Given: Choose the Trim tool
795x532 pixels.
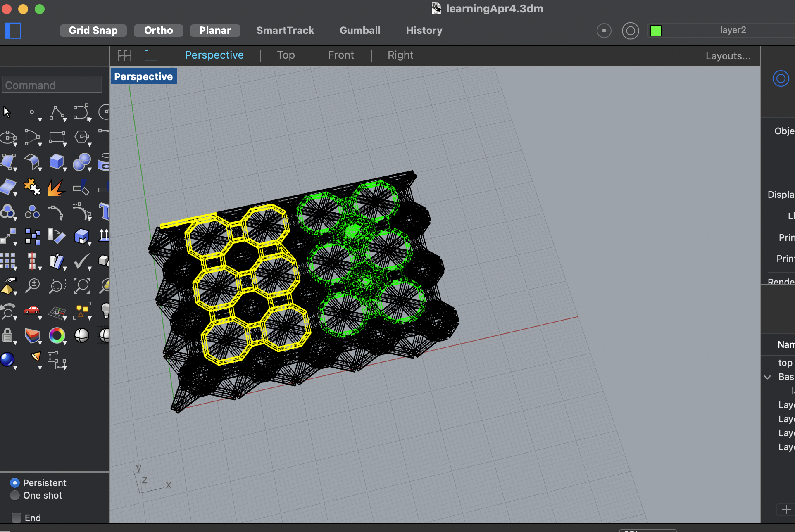Looking at the screenshot, I should tap(81, 187).
